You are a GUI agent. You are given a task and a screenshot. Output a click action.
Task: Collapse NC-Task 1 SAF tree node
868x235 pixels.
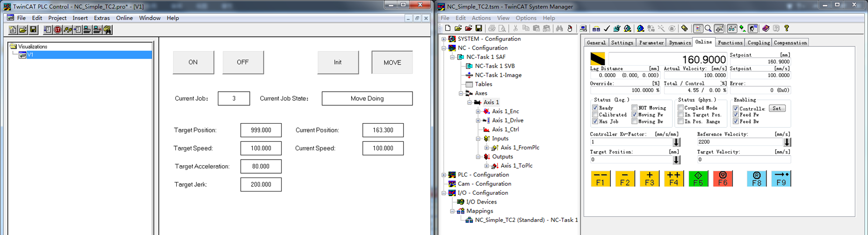click(452, 57)
